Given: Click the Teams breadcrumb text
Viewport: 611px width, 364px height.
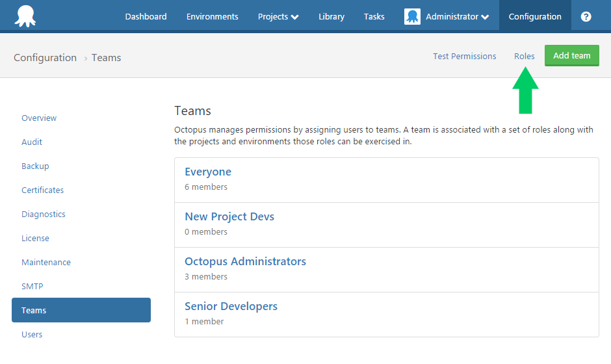Looking at the screenshot, I should tap(106, 58).
